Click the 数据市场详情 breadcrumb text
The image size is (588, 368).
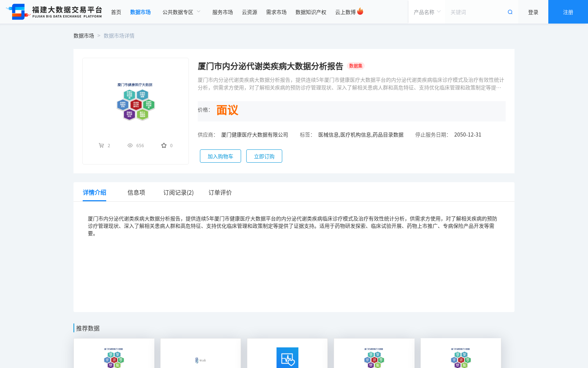pyautogui.click(x=119, y=36)
